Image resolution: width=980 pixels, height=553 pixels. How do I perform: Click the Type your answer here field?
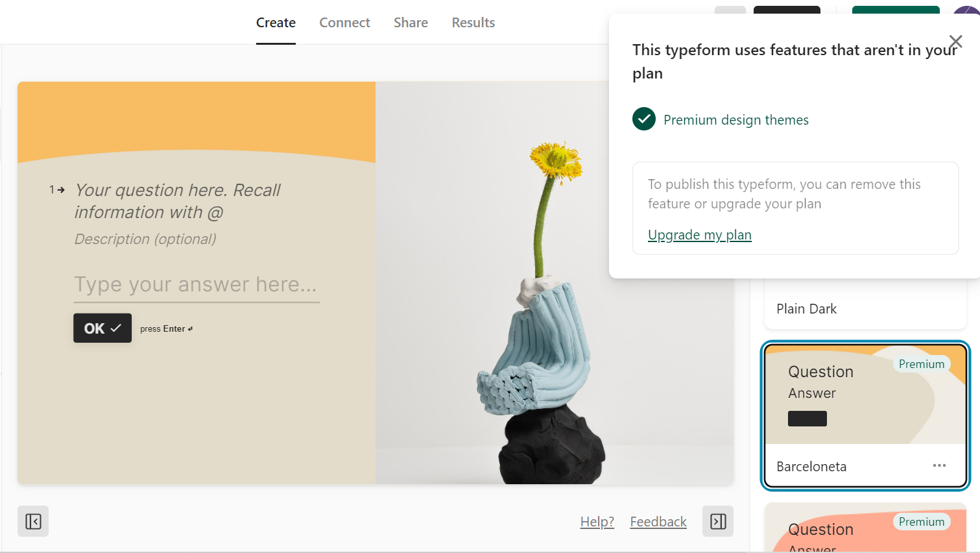(197, 285)
